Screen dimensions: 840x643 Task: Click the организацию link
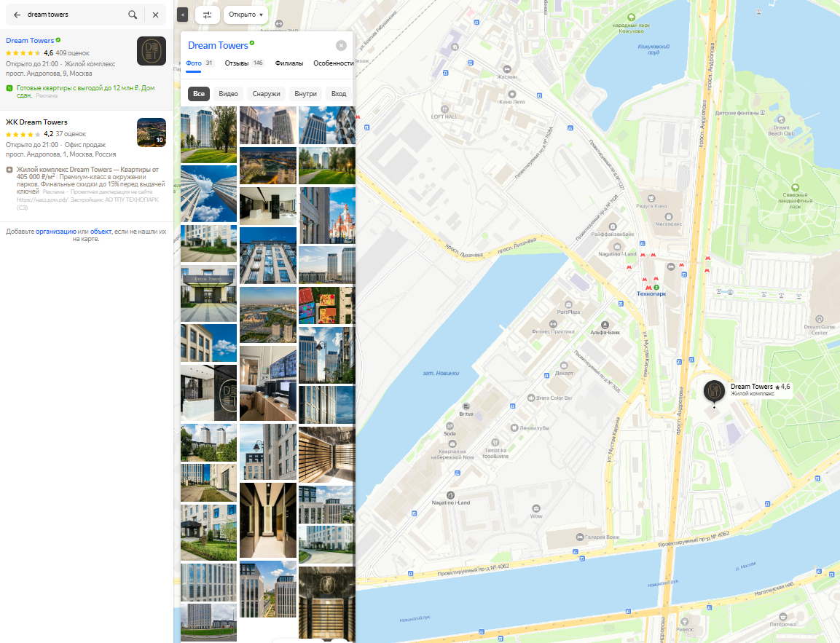tap(56, 231)
